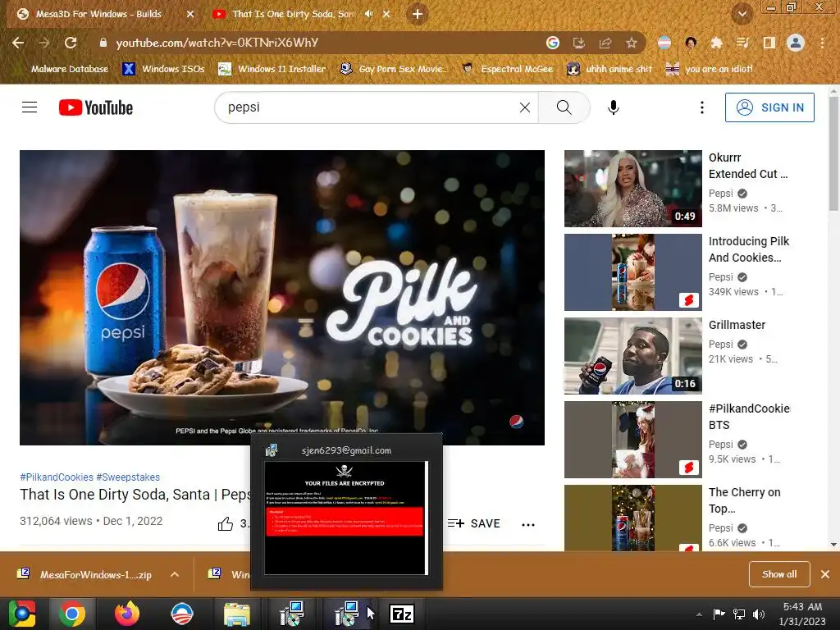
Task: Open you are an idiot! bookmark
Action: click(x=709, y=69)
